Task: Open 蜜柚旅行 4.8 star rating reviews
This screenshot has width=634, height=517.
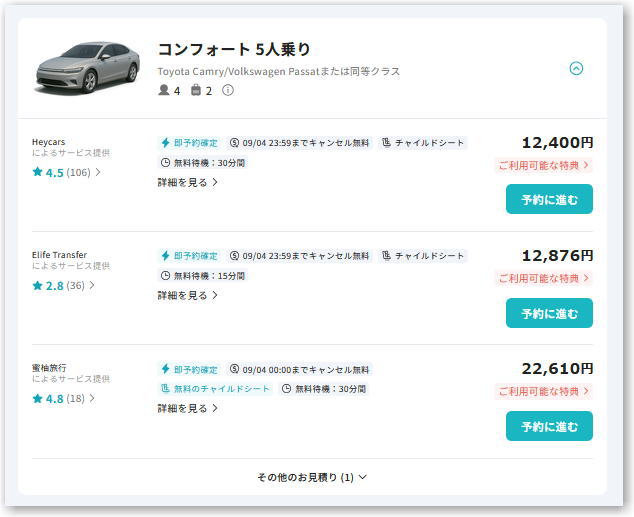Action: pos(63,399)
